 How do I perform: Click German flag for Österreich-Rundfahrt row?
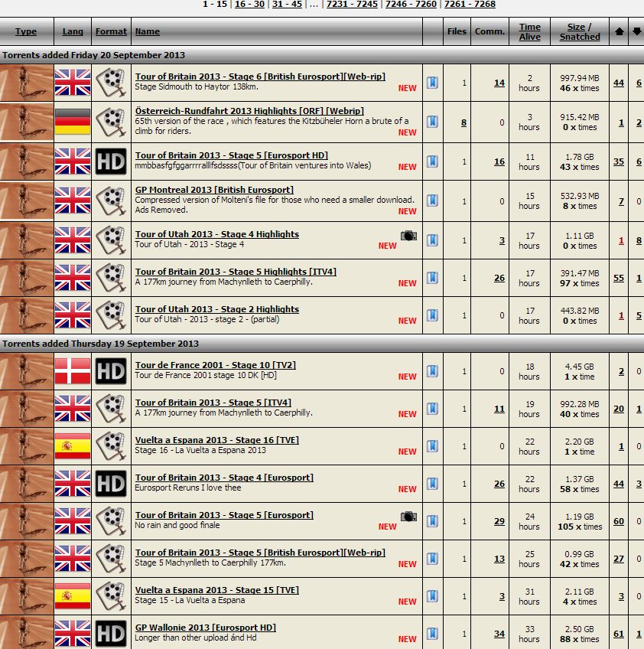tap(73, 122)
